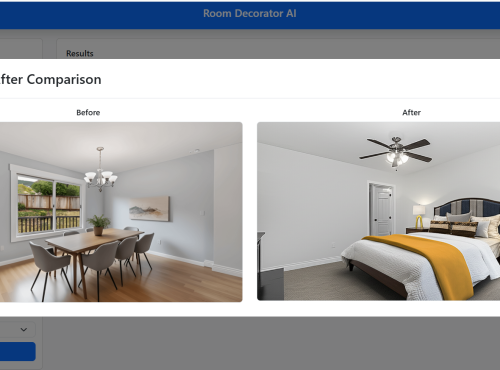The image size is (500, 370).
Task: Click the After label
Action: click(411, 112)
